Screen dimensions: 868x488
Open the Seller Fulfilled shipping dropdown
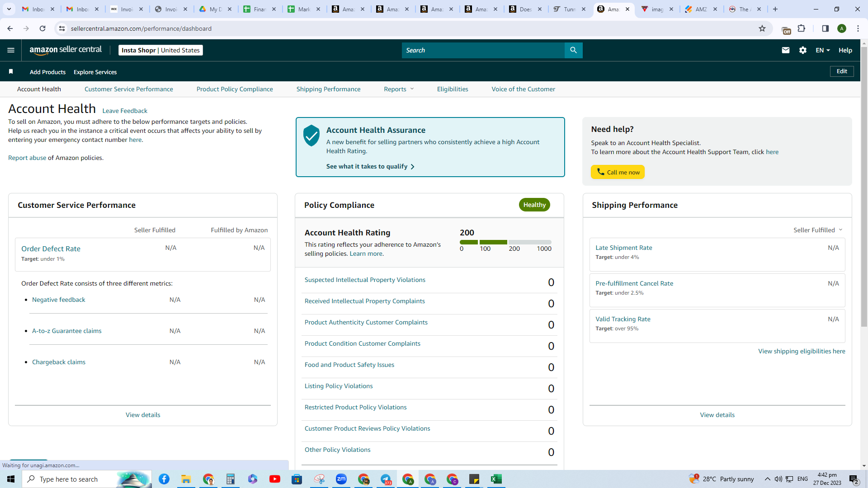[x=818, y=230]
